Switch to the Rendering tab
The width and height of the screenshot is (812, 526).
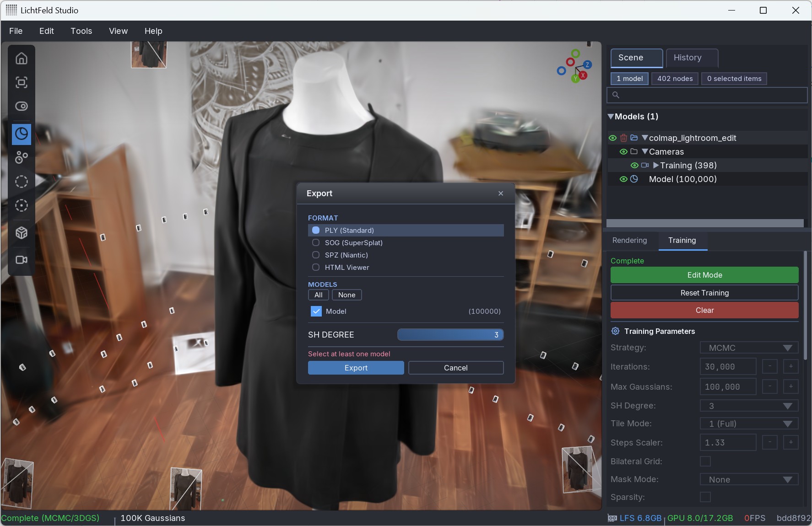pos(629,241)
